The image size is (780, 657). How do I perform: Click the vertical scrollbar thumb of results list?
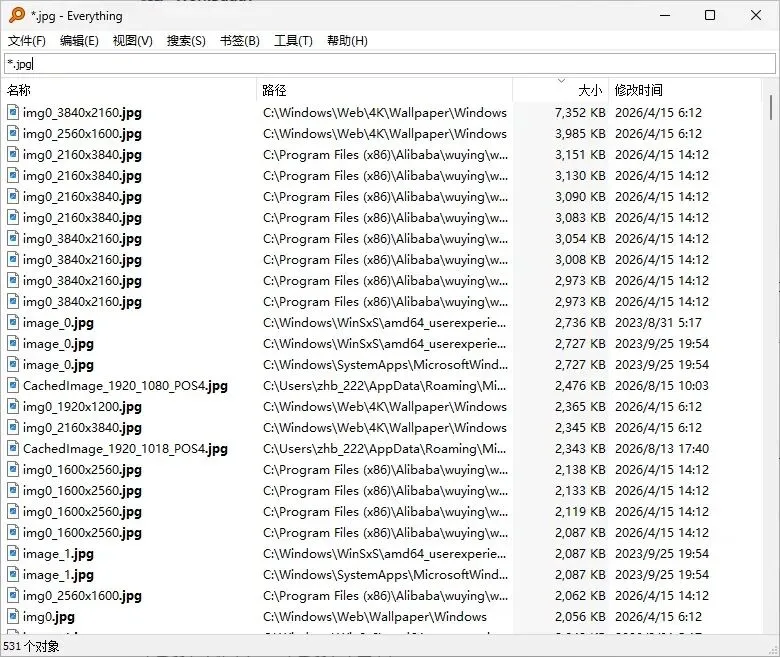[x=771, y=107]
